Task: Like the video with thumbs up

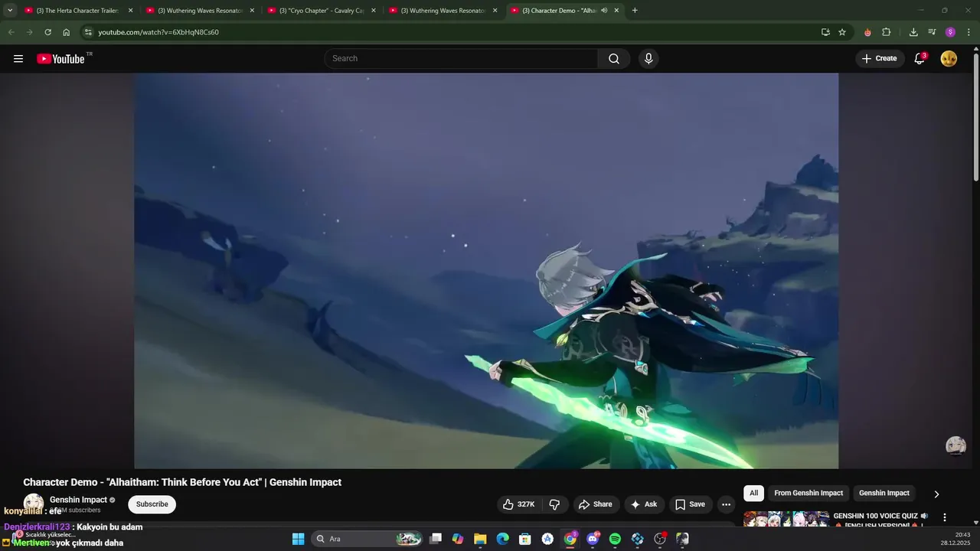Action: 518,504
